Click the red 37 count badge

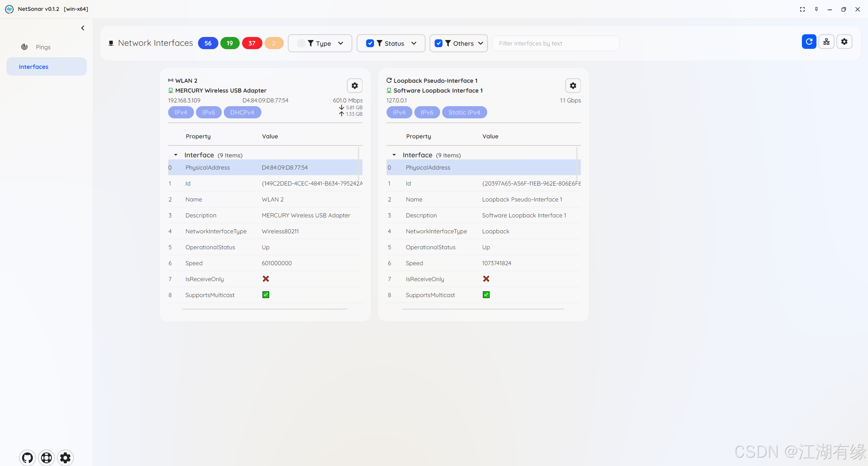(252, 43)
